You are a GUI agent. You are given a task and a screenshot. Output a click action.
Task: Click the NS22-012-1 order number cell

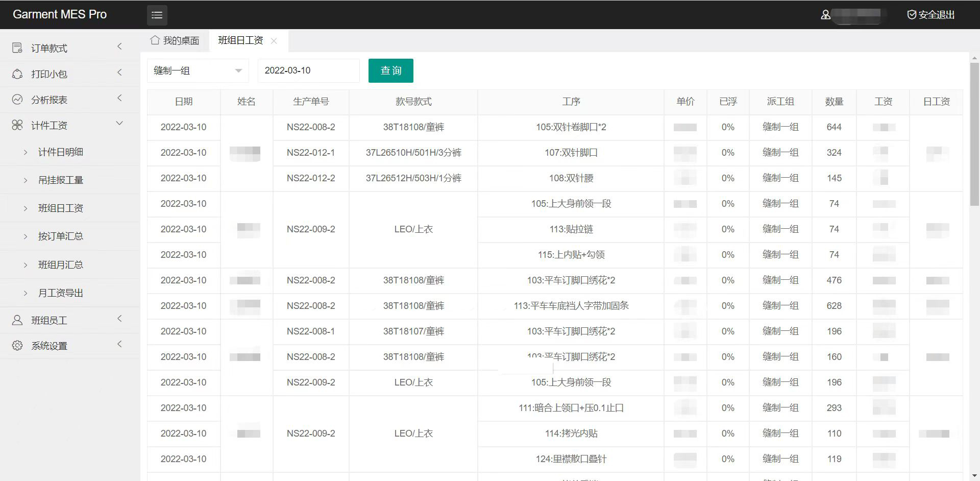pyautogui.click(x=311, y=153)
